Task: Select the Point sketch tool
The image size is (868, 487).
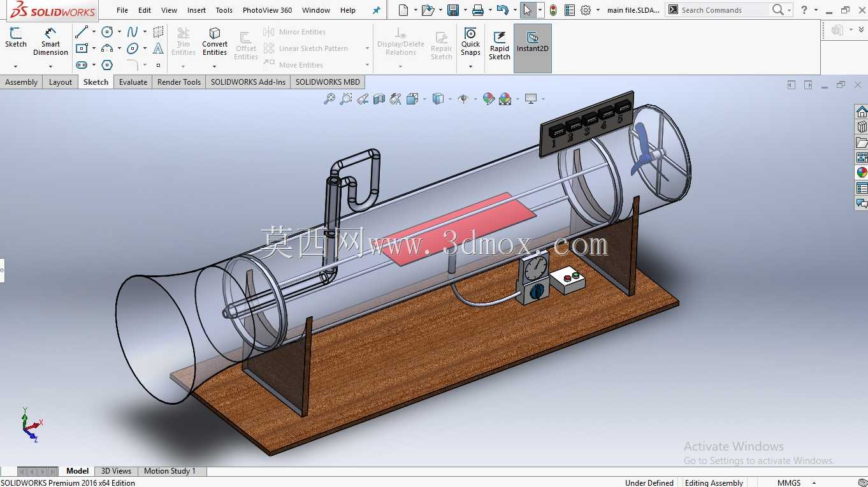Action: point(158,65)
